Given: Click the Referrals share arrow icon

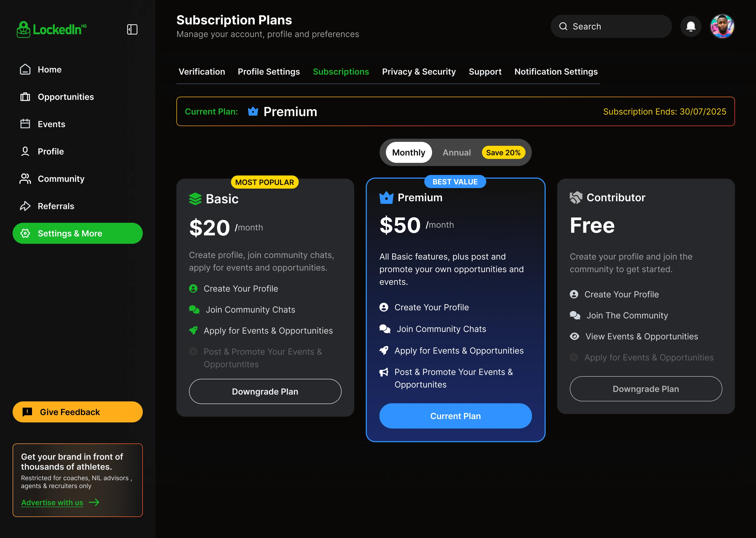Looking at the screenshot, I should [x=25, y=206].
